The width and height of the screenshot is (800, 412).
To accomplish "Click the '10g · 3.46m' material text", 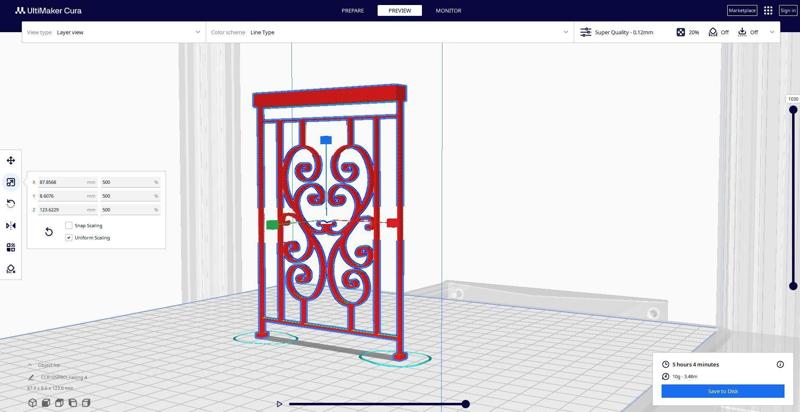I will pos(685,376).
